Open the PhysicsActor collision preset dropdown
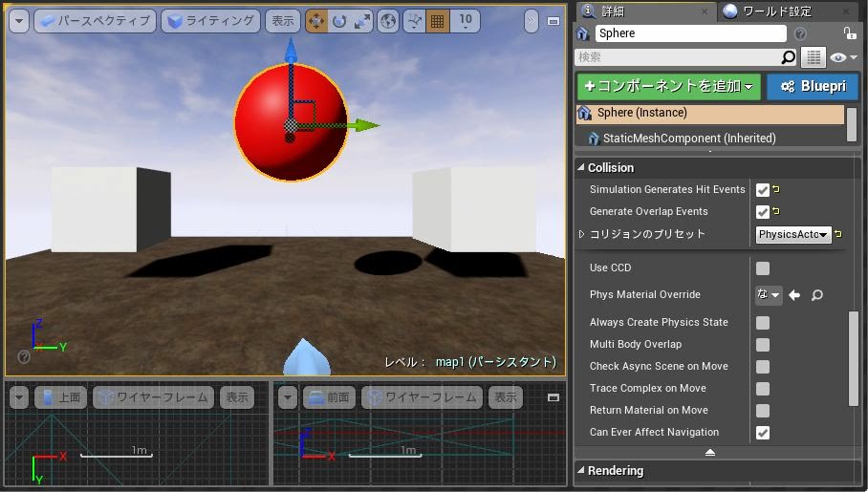 coord(793,234)
